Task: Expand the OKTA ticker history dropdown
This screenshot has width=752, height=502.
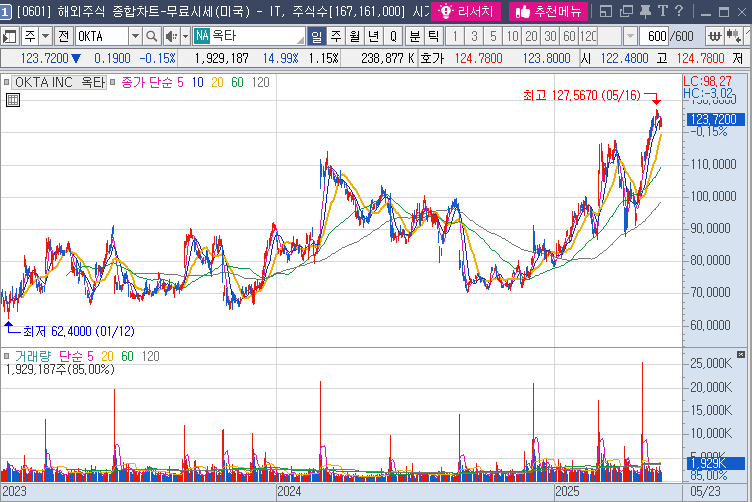Action: (x=135, y=36)
